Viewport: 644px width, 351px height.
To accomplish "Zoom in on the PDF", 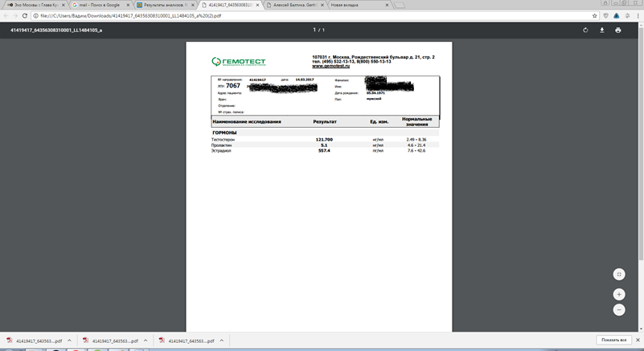I will [618, 294].
